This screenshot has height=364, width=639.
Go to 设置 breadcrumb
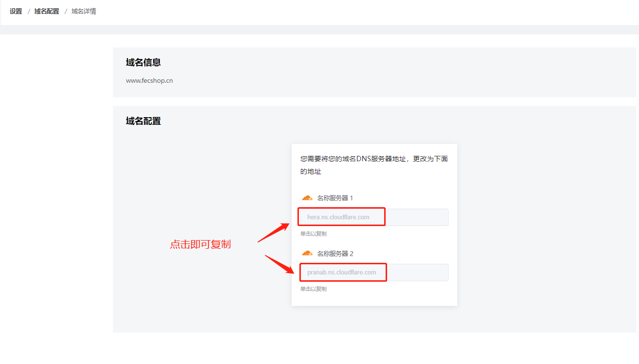[x=16, y=11]
